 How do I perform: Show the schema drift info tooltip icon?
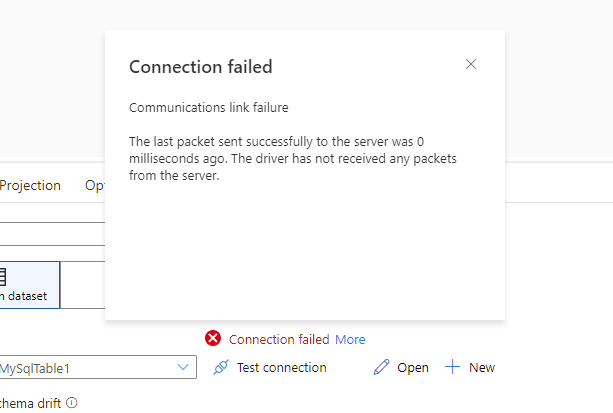tap(72, 402)
